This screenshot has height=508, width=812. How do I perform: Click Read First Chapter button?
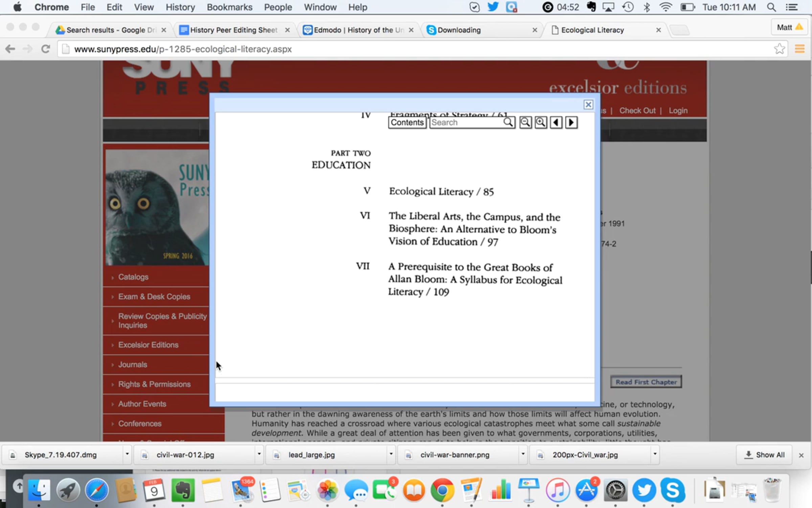[x=646, y=382]
